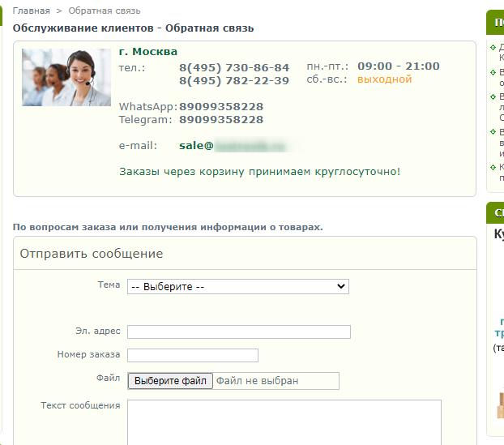Screen dimensions: 504x445
Task: Click phone number 8(495) 782-22-39
Action: (x=233, y=80)
